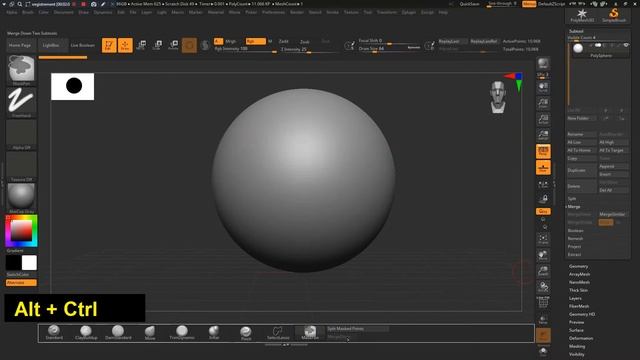The image size is (640, 360).
Task: Enable Zadd sculpt mode
Action: pyautogui.click(x=284, y=41)
